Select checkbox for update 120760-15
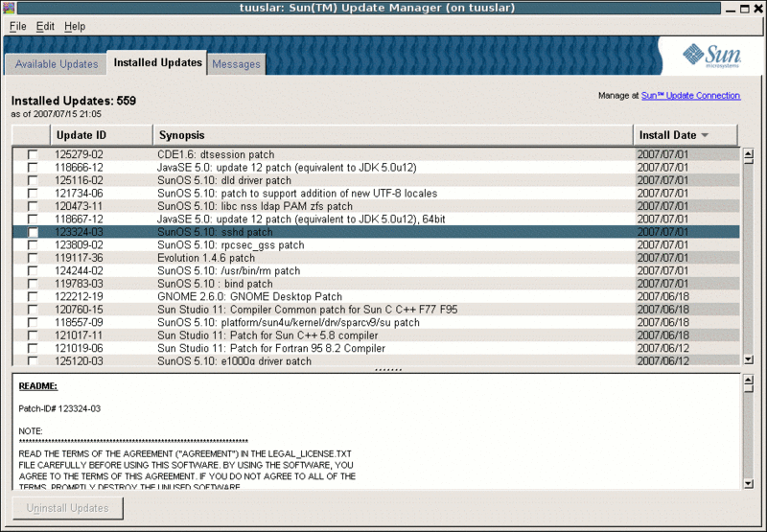Viewport: 767px width, 532px height. tap(33, 310)
